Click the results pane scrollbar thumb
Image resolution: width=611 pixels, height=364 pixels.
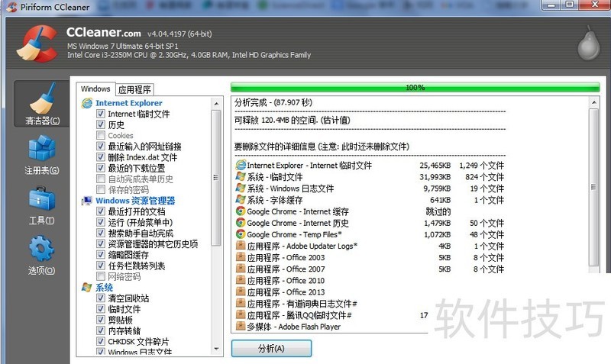tap(593, 187)
